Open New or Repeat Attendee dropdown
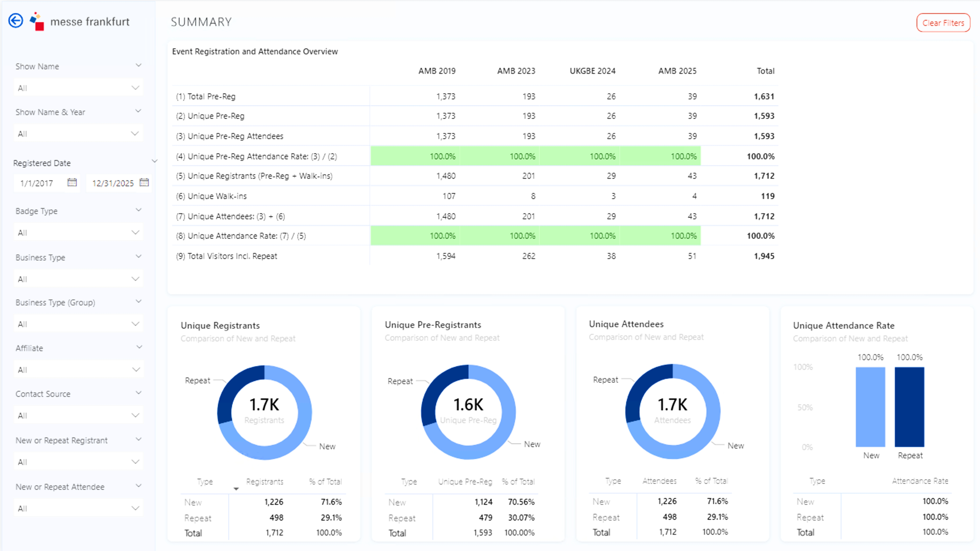Viewport: 980px width, 551px height. pyautogui.click(x=78, y=508)
